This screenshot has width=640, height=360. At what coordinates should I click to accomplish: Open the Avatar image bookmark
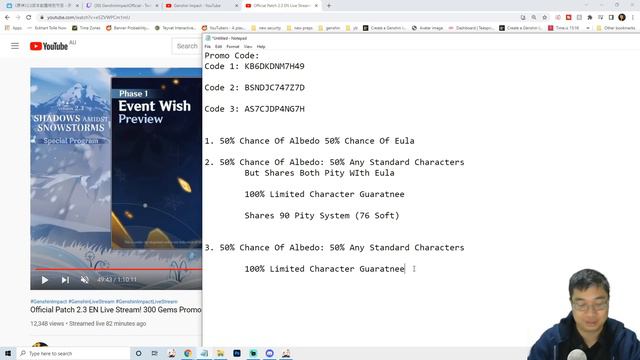point(427,28)
